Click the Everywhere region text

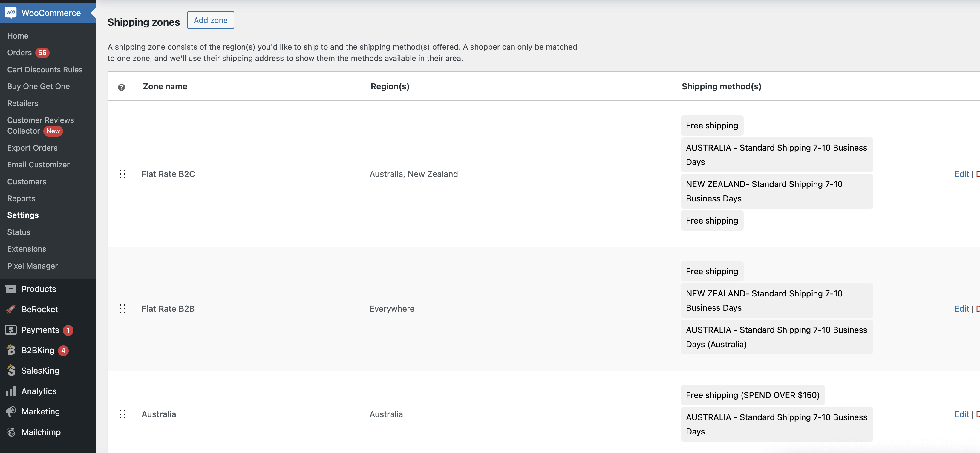392,308
